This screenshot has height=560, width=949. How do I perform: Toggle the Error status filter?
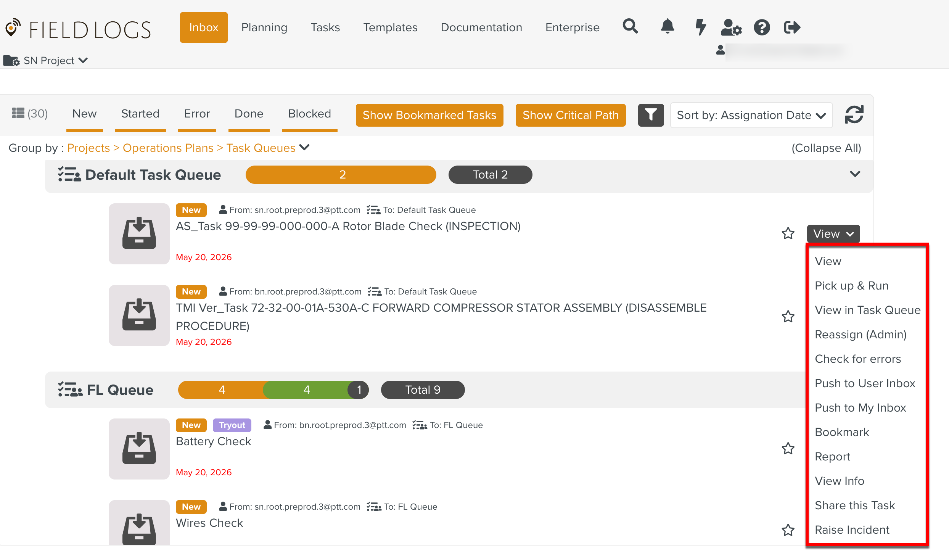tap(197, 114)
